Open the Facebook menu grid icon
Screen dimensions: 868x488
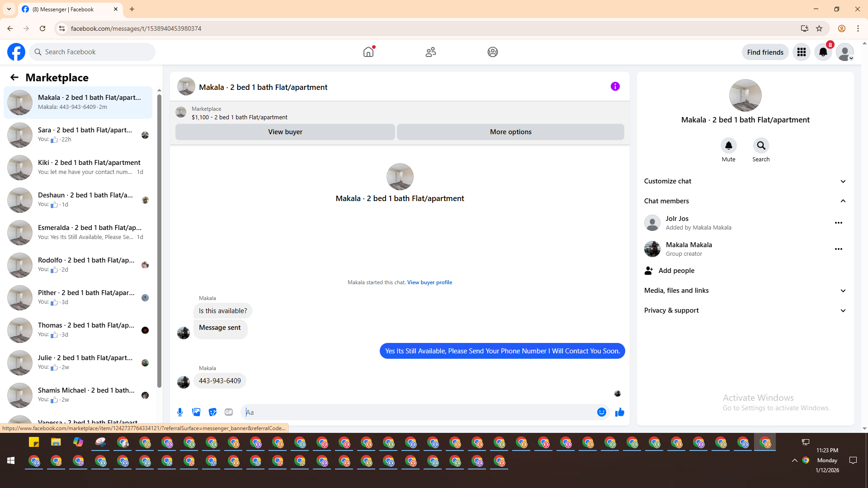[802, 52]
